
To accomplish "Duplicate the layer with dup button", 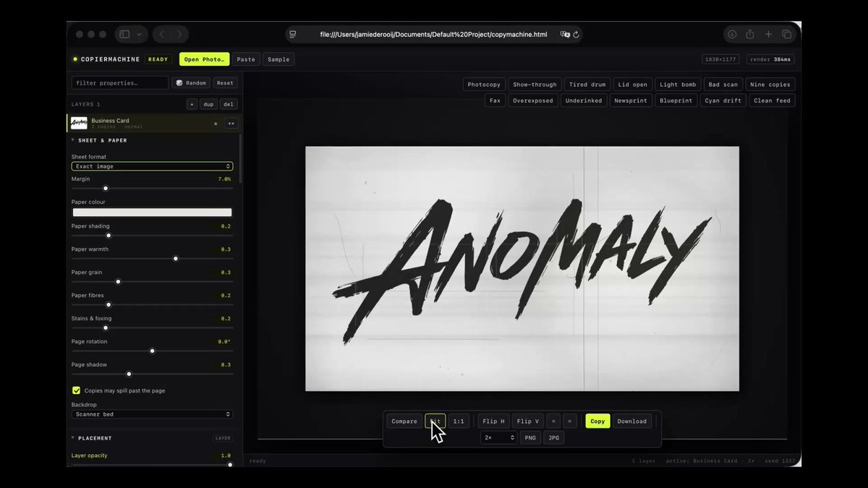I will pyautogui.click(x=209, y=104).
